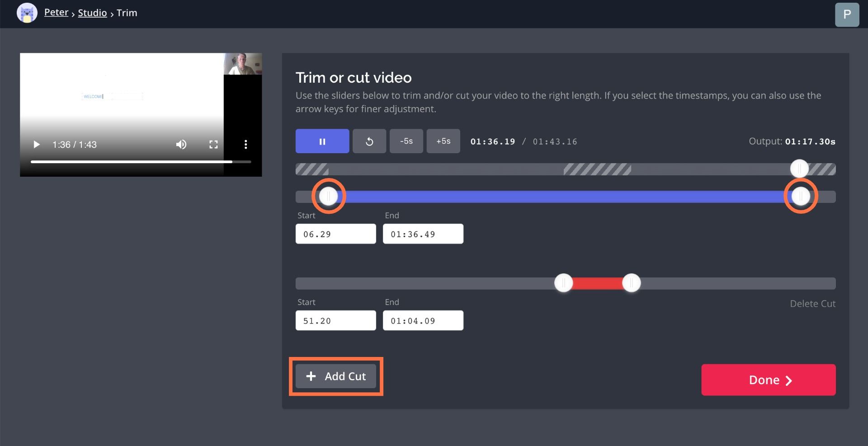Click the Done button
868x446 pixels.
coord(768,380)
